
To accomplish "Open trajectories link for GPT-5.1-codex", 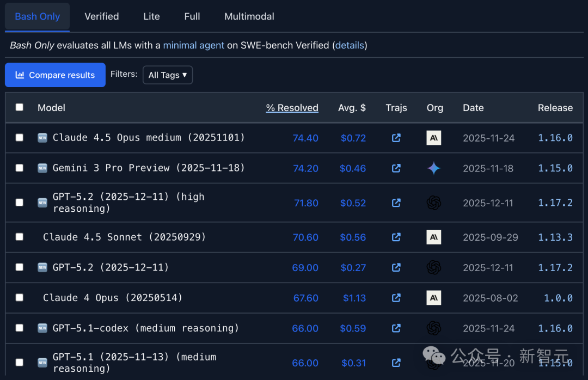I will pyautogui.click(x=396, y=328).
